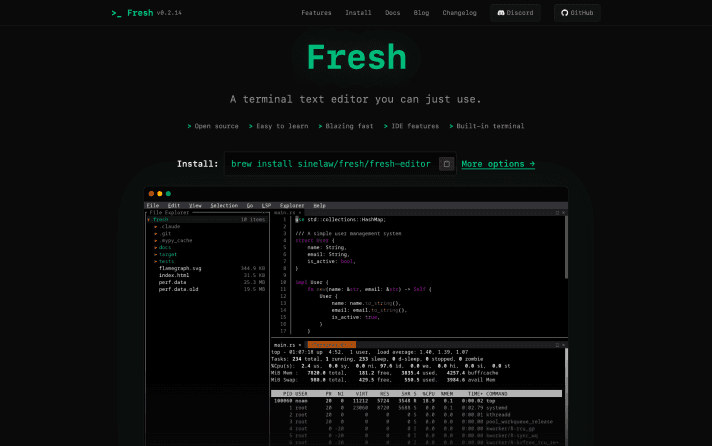
Task: Open the View menu in the editor
Action: tap(195, 206)
